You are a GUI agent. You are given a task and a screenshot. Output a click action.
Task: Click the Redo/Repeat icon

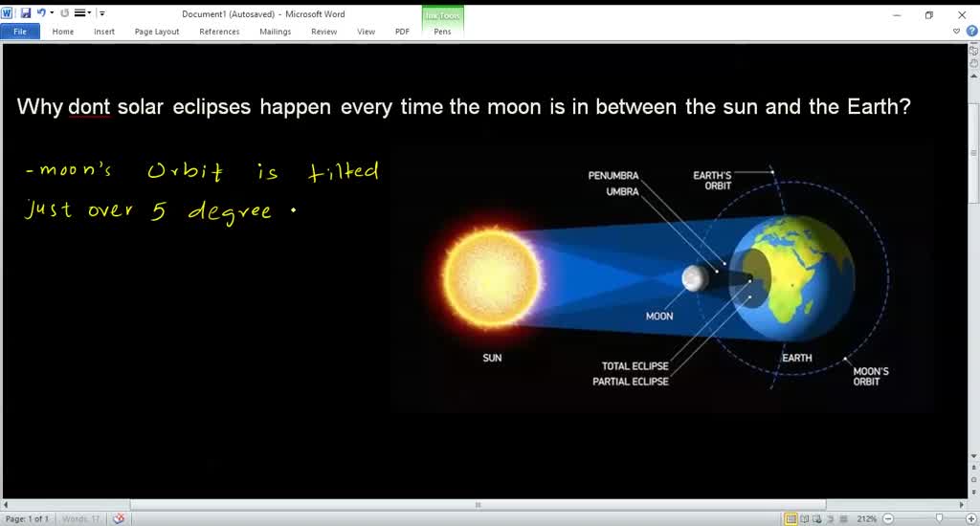point(64,12)
